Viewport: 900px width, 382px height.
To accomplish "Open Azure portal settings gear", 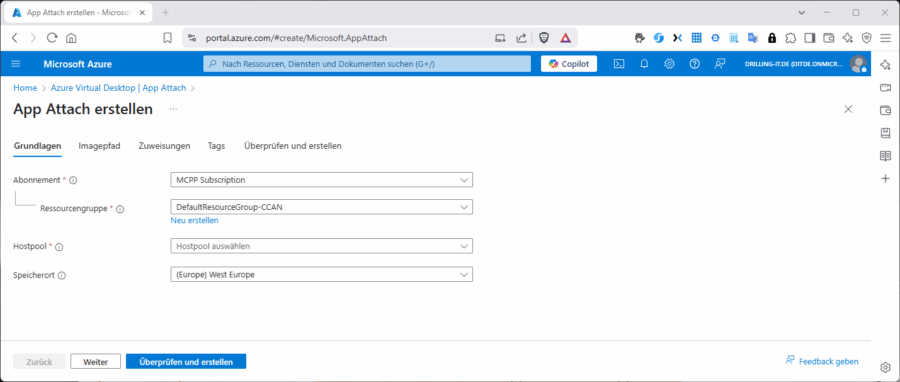I will [x=669, y=64].
